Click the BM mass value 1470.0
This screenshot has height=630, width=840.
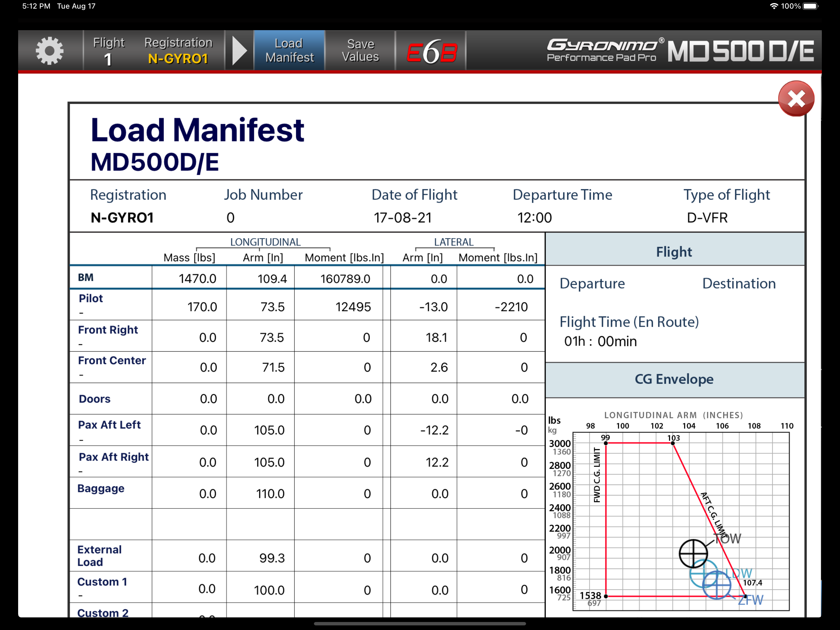pos(197,278)
